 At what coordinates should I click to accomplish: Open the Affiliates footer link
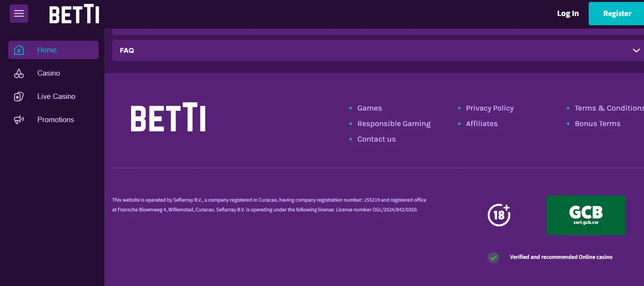(482, 124)
